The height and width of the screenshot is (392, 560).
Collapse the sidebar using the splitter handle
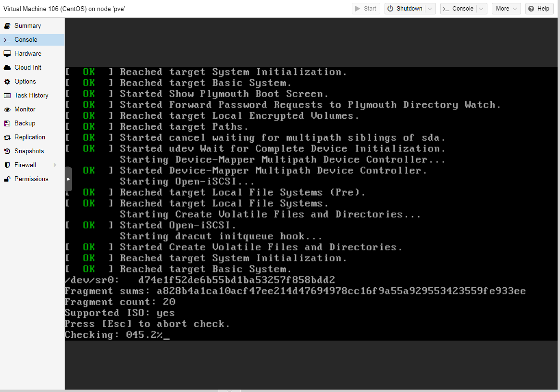[x=68, y=179]
